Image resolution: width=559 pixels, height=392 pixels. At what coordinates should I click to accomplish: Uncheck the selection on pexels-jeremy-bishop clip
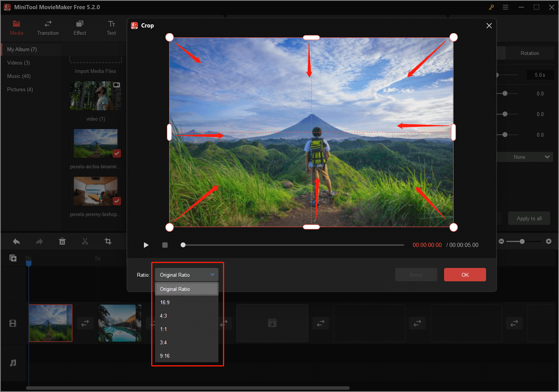(x=117, y=202)
